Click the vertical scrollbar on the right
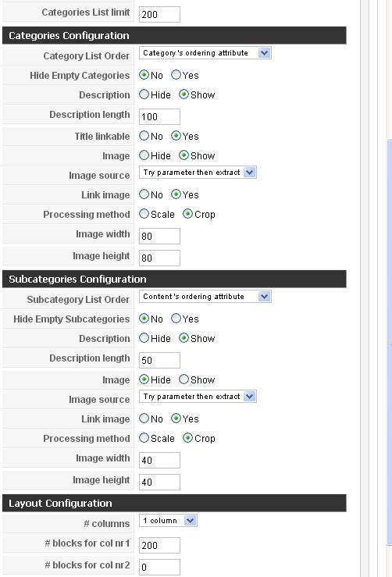Image resolution: width=392 pixels, height=577 pixels. (x=389, y=342)
